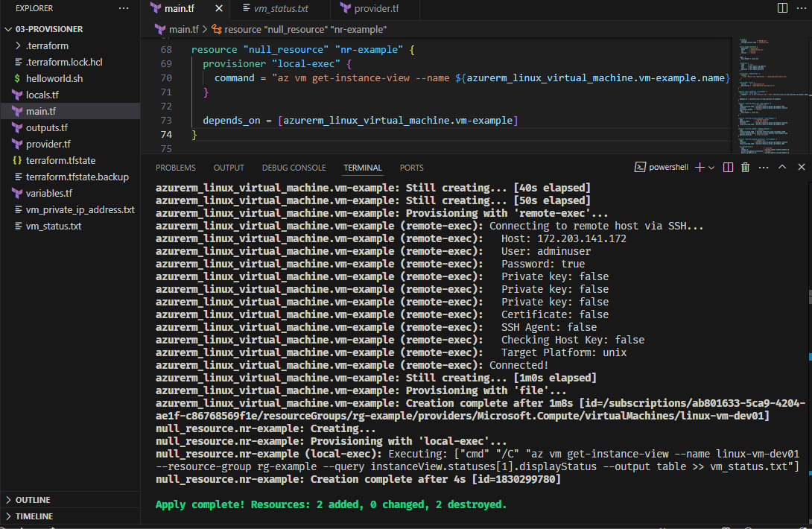Image resolution: width=812 pixels, height=529 pixels.
Task: Click the JSON braces icon beside terraform.tfstate
Action: [x=18, y=161]
